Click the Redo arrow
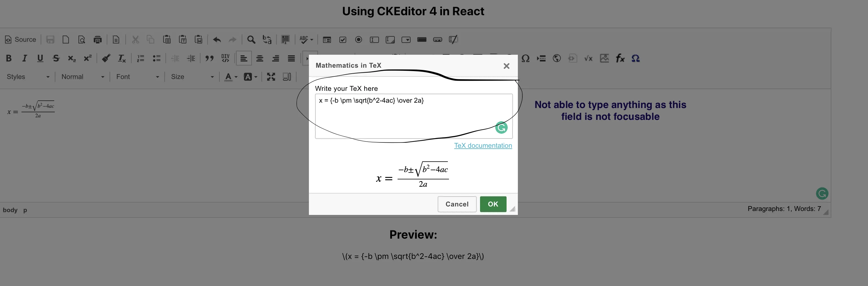 point(232,40)
